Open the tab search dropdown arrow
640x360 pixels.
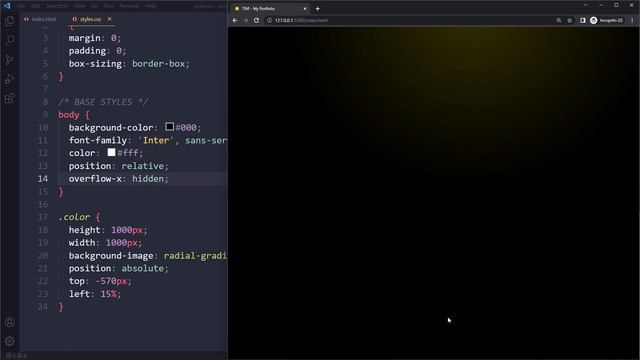(x=586, y=5)
